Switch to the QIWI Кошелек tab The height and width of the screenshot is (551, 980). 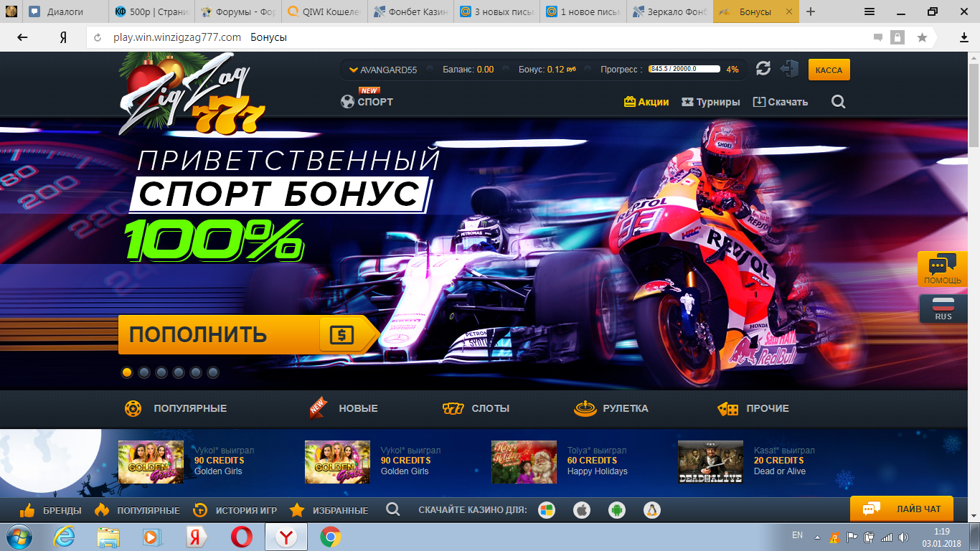324,12
